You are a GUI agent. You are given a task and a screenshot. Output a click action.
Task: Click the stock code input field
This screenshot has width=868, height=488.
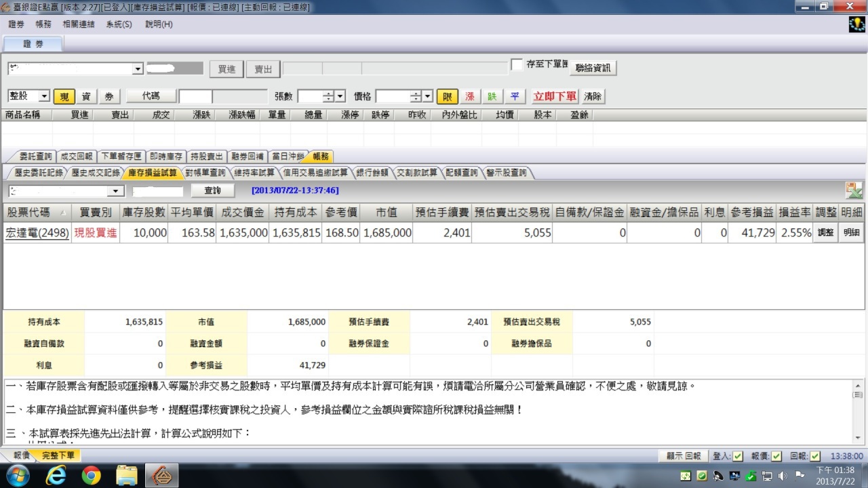(195, 97)
